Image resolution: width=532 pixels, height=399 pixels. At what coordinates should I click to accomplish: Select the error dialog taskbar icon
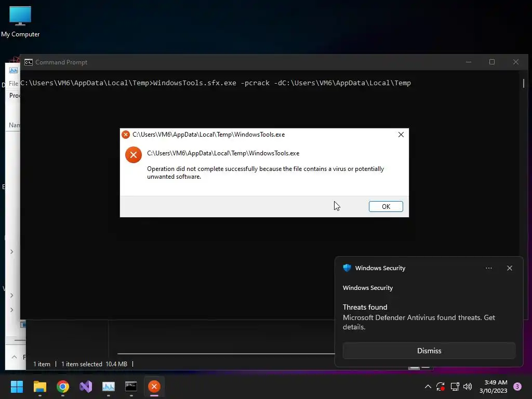(x=154, y=387)
